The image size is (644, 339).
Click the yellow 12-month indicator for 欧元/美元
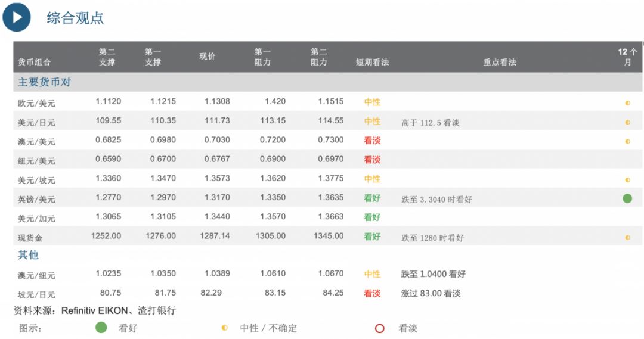[x=627, y=103]
